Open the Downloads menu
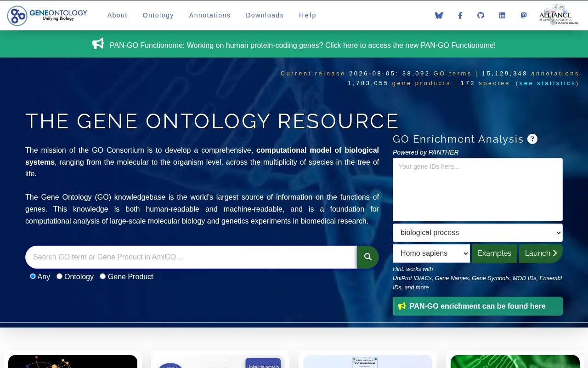This screenshot has height=368, width=588. (x=265, y=15)
